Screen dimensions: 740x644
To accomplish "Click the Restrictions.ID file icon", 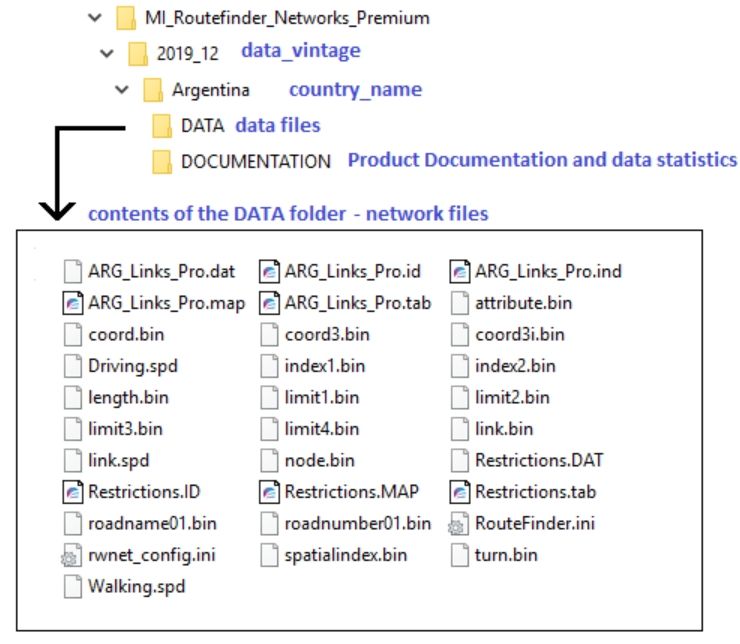I will pos(73,492).
